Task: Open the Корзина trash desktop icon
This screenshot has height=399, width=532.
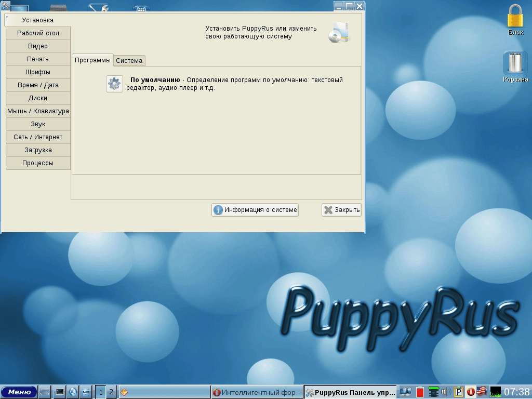Action: [515, 67]
